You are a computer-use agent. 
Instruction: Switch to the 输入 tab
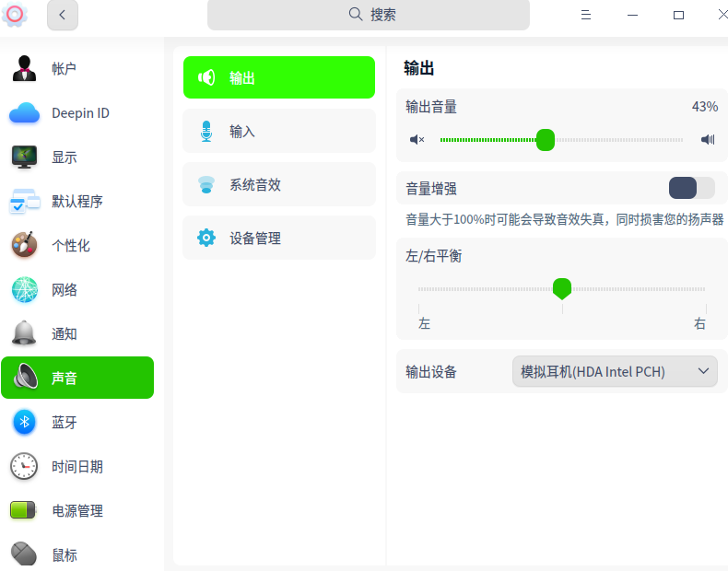coord(279,131)
